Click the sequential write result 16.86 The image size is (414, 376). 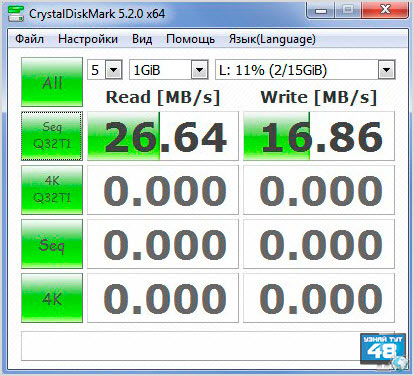tap(319, 136)
